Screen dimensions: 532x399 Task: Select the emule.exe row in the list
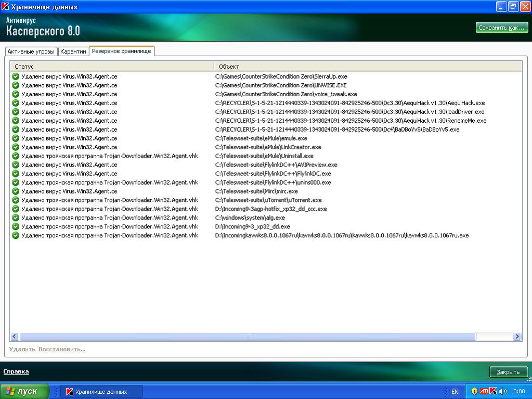coord(261,138)
